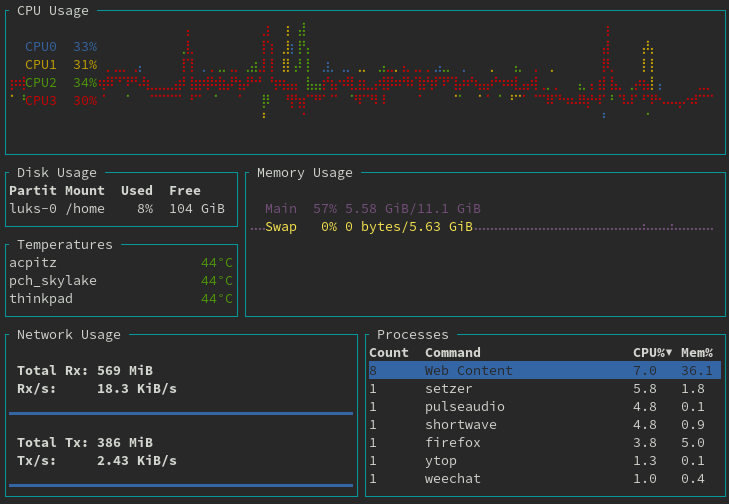This screenshot has height=504, width=729.
Task: Click the Command column header in Processes
Action: (452, 352)
